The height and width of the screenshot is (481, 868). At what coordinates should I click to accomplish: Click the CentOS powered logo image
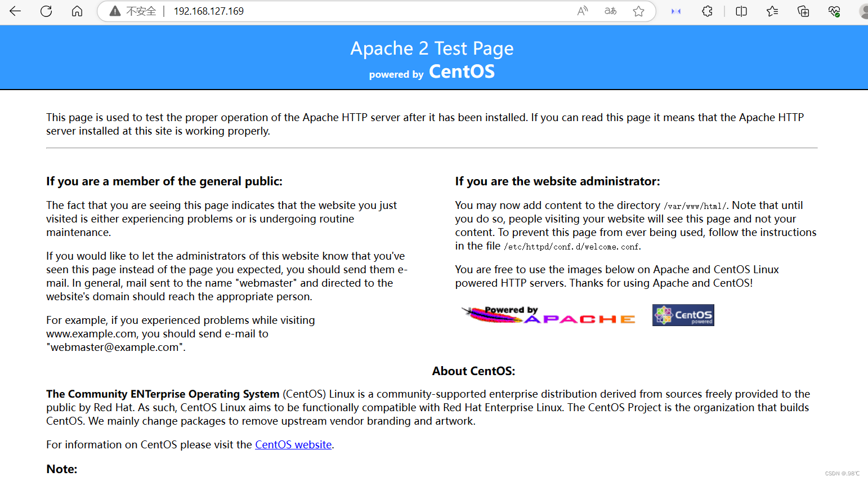tap(683, 315)
